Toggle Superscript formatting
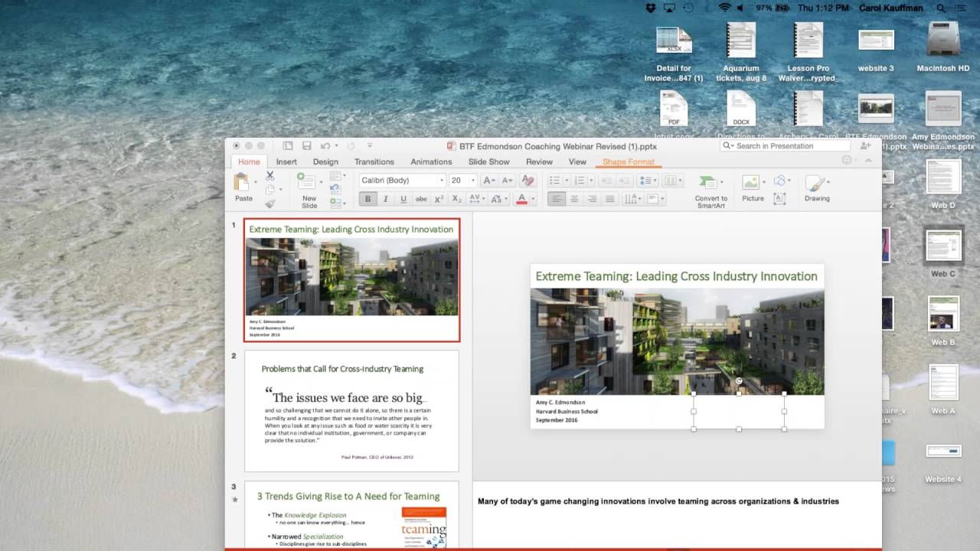 (x=439, y=199)
